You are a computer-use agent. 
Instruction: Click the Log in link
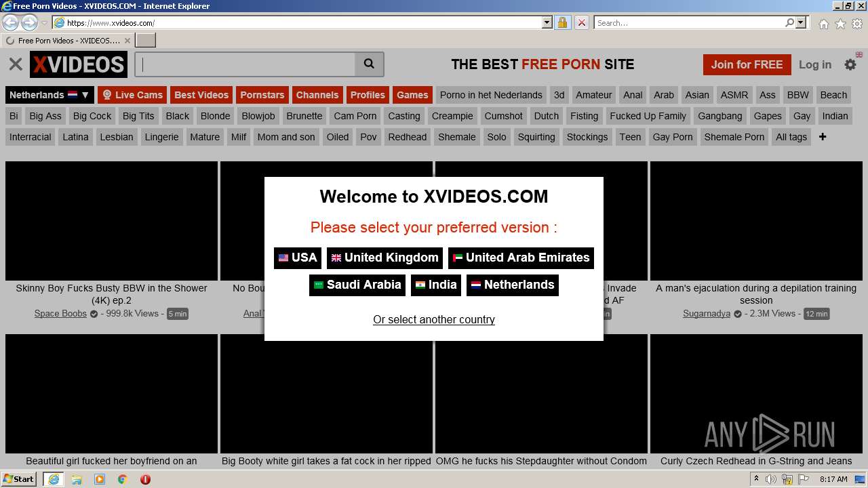pyautogui.click(x=814, y=64)
